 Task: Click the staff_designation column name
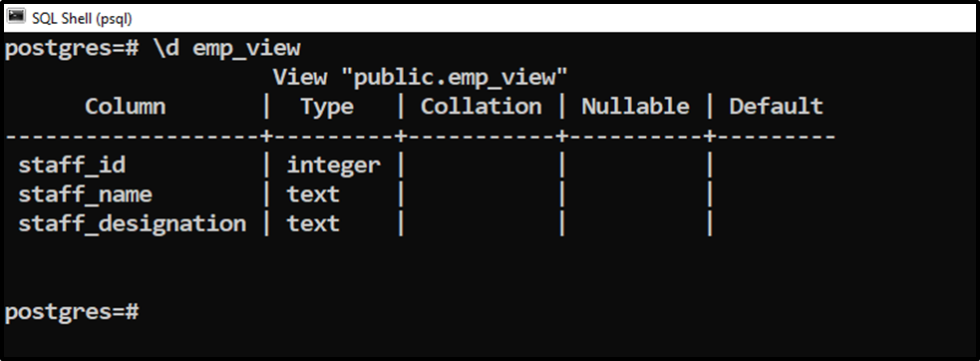coord(132,224)
